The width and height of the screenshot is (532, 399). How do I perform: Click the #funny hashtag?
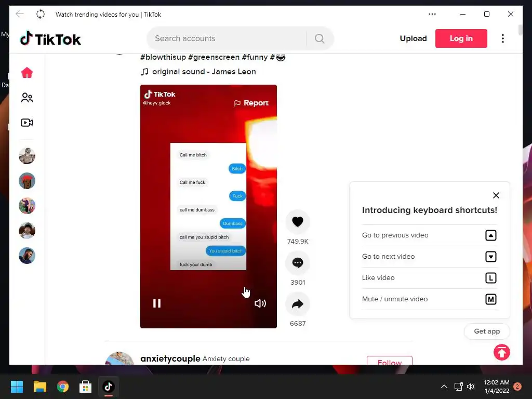click(255, 57)
